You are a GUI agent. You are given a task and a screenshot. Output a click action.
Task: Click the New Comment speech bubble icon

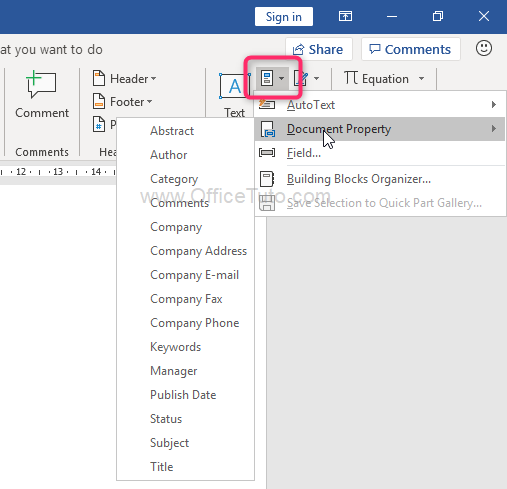coord(41,84)
